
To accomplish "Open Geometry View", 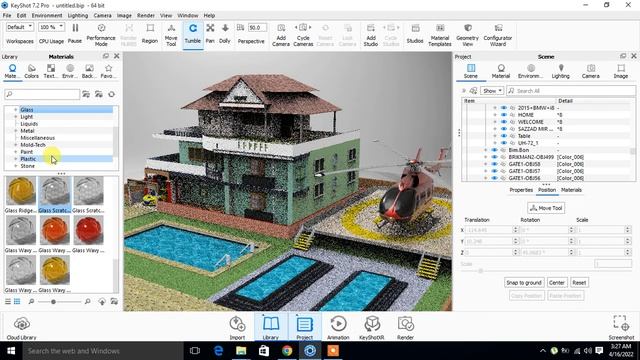I will 467,34.
